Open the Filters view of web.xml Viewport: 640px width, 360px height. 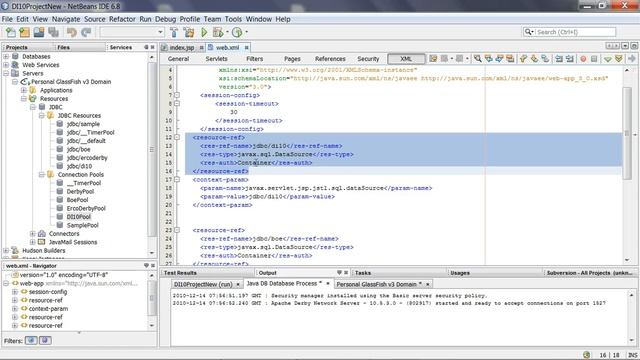[x=255, y=59]
